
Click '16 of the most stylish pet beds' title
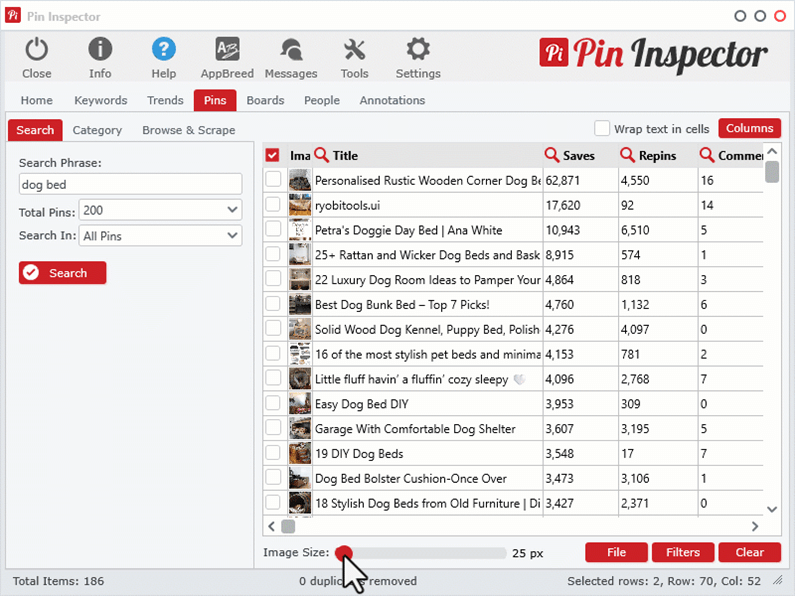click(x=427, y=354)
